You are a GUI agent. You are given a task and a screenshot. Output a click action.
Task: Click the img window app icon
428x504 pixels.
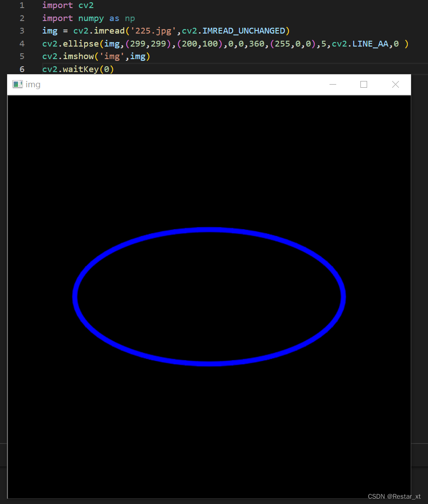click(x=17, y=84)
